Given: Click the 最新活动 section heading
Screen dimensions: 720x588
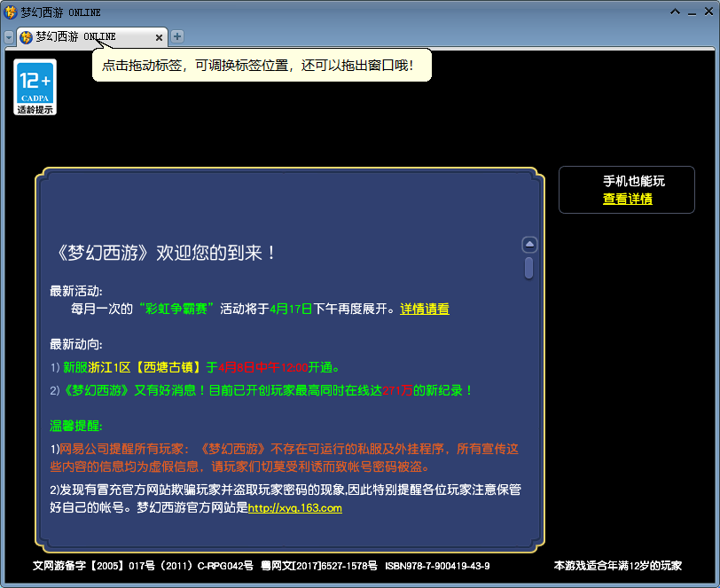Looking at the screenshot, I should point(76,291).
